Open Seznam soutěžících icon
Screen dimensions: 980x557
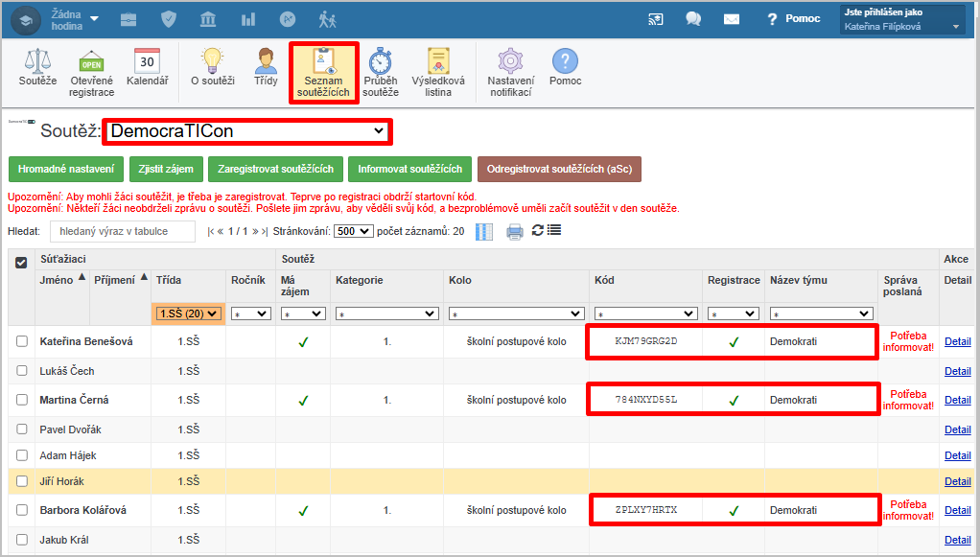coord(323,73)
